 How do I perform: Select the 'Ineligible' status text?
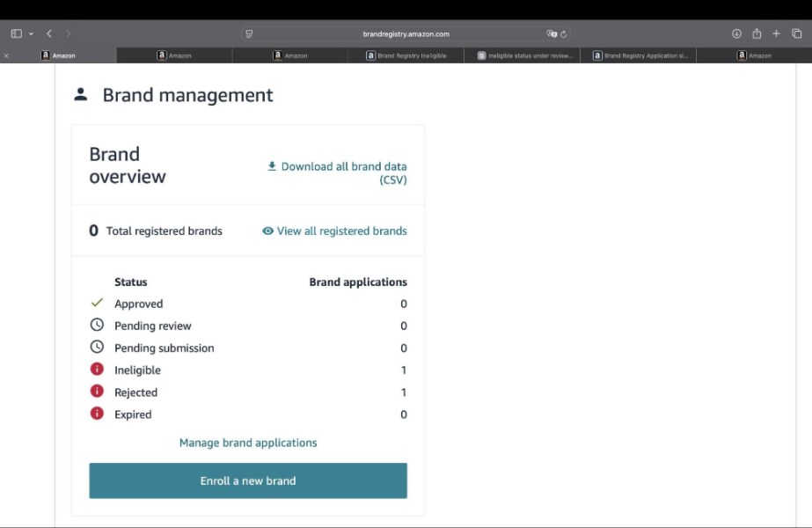137,370
